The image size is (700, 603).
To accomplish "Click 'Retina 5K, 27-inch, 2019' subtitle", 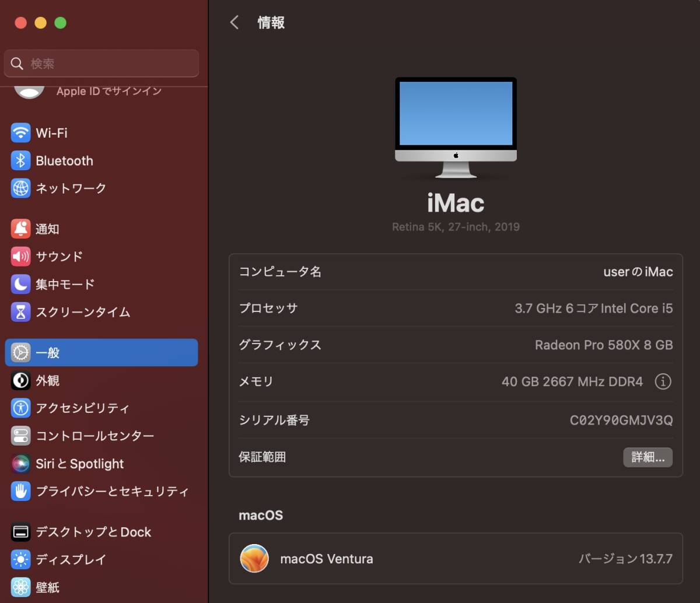I will point(456,227).
